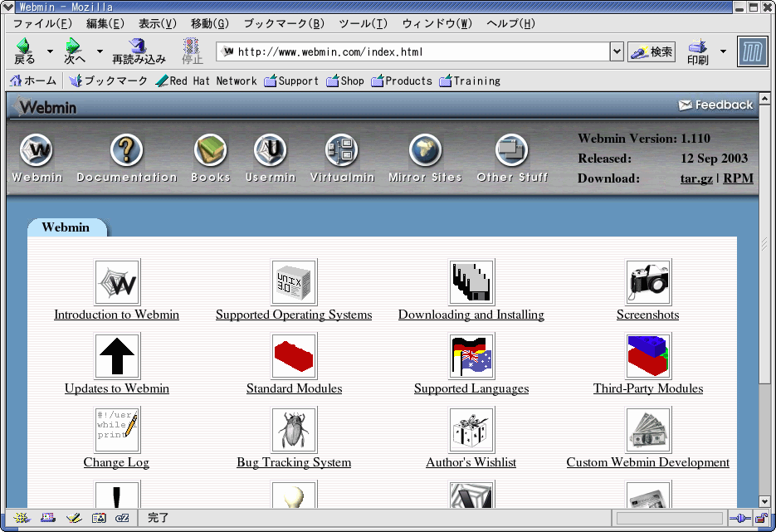Click the Introduction to Webmin spiderweb icon
The height and width of the screenshot is (532, 776).
[x=117, y=282]
